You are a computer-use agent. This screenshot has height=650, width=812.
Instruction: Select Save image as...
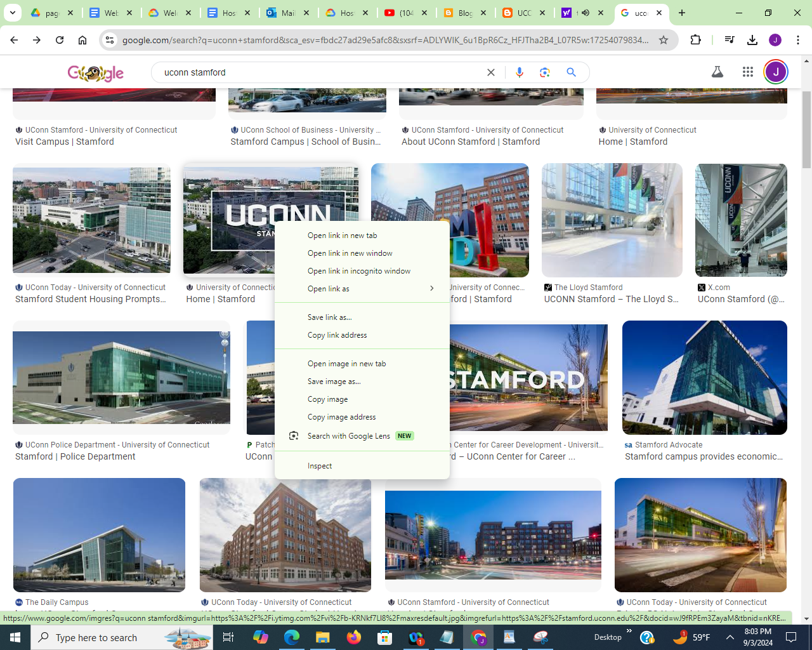click(362, 381)
